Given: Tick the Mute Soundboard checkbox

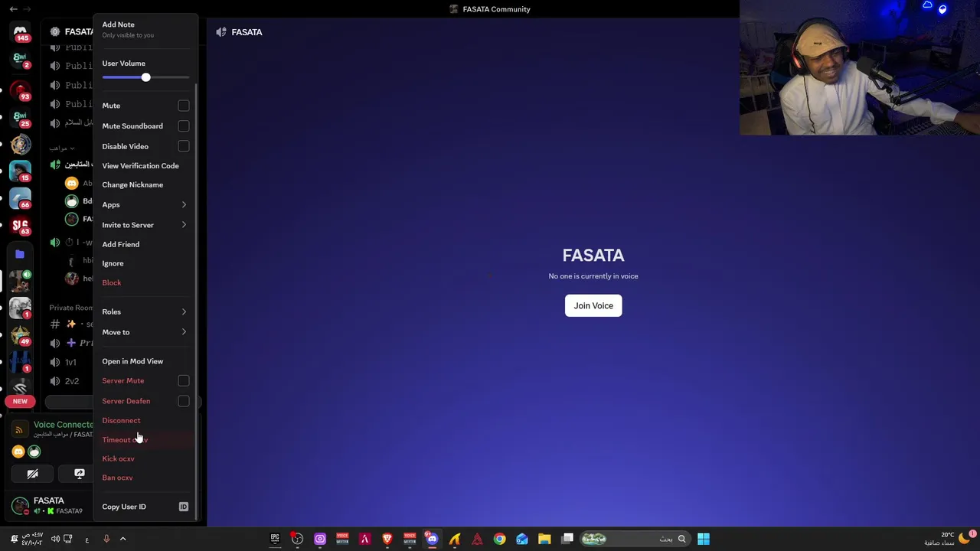Looking at the screenshot, I should tap(184, 126).
